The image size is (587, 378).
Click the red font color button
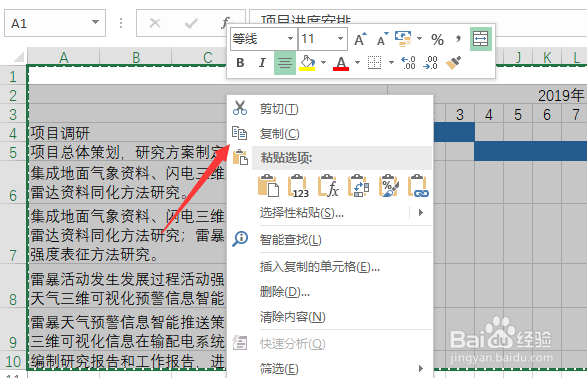[x=341, y=63]
